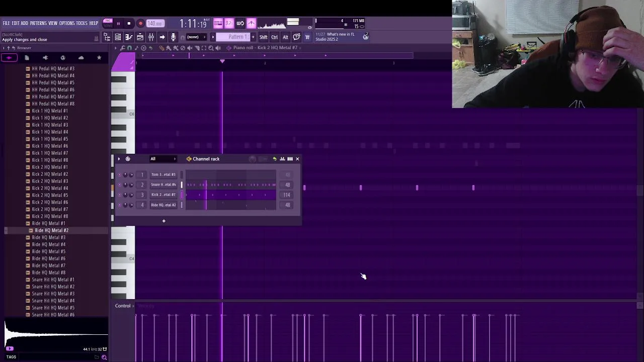Open the VIEW menu

[x=52, y=23]
